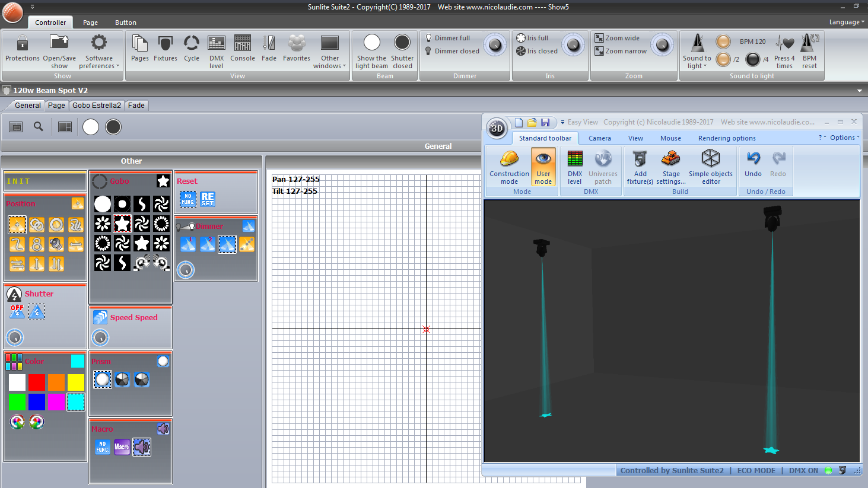This screenshot has height=488, width=868.
Task: Open Easy View quick access dropdown arrow
Action: click(562, 122)
